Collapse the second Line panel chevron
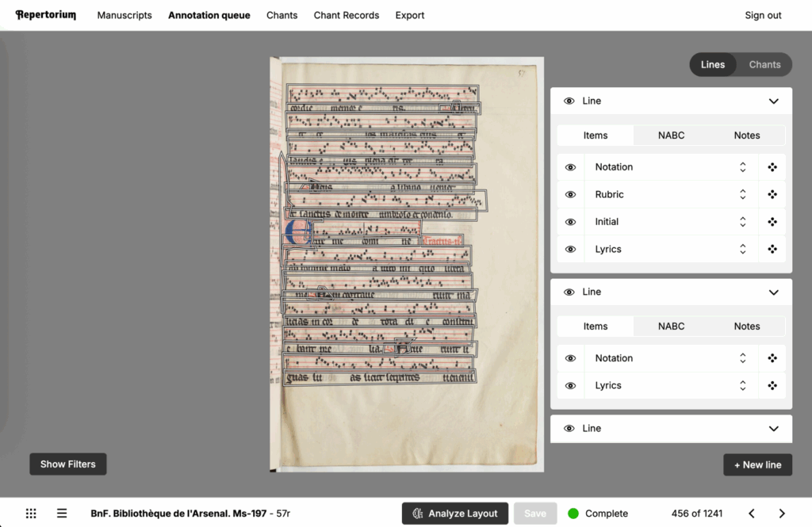812x527 pixels. coord(774,292)
